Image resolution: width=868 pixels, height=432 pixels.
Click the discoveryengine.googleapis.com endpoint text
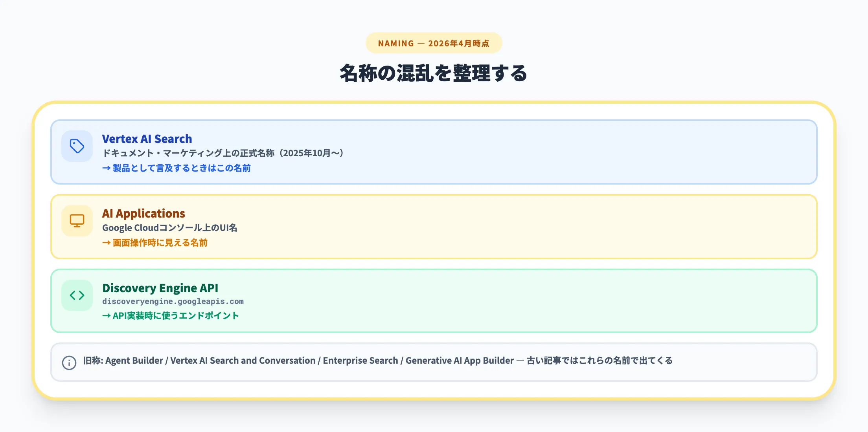(x=173, y=301)
